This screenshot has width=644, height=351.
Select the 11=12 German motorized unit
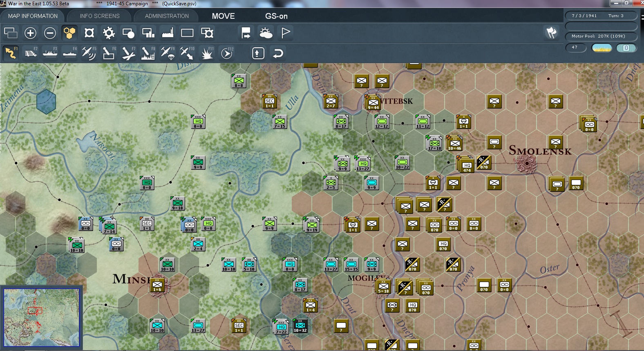[423, 122]
